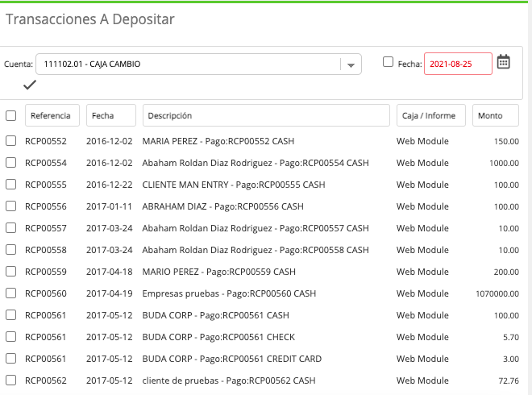Enable the Fecha filter checkbox
The image size is (532, 395).
(388, 62)
